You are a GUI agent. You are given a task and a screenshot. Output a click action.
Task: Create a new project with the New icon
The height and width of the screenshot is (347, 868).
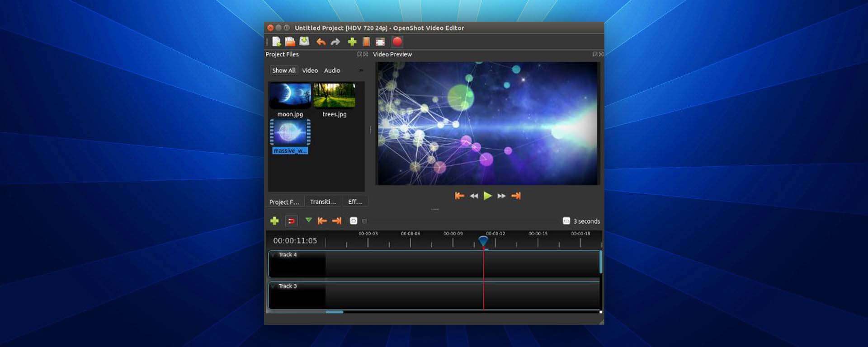tap(276, 42)
